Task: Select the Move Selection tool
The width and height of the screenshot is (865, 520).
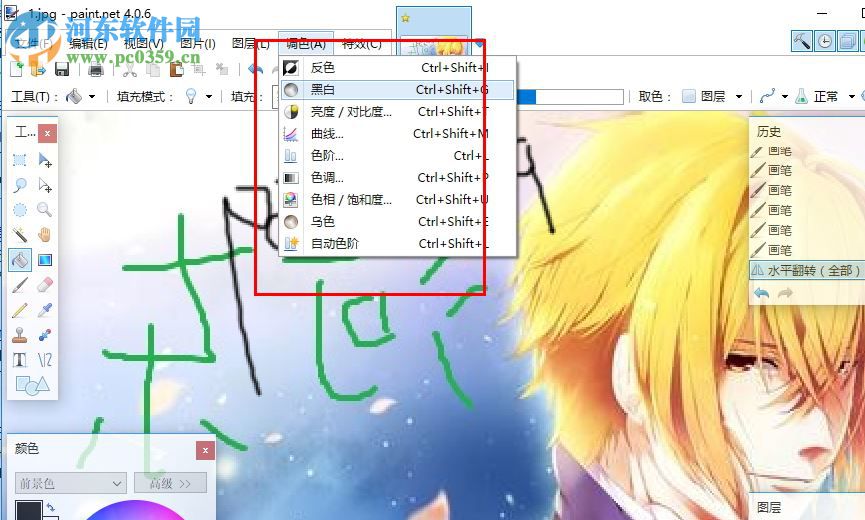Action: click(x=45, y=185)
